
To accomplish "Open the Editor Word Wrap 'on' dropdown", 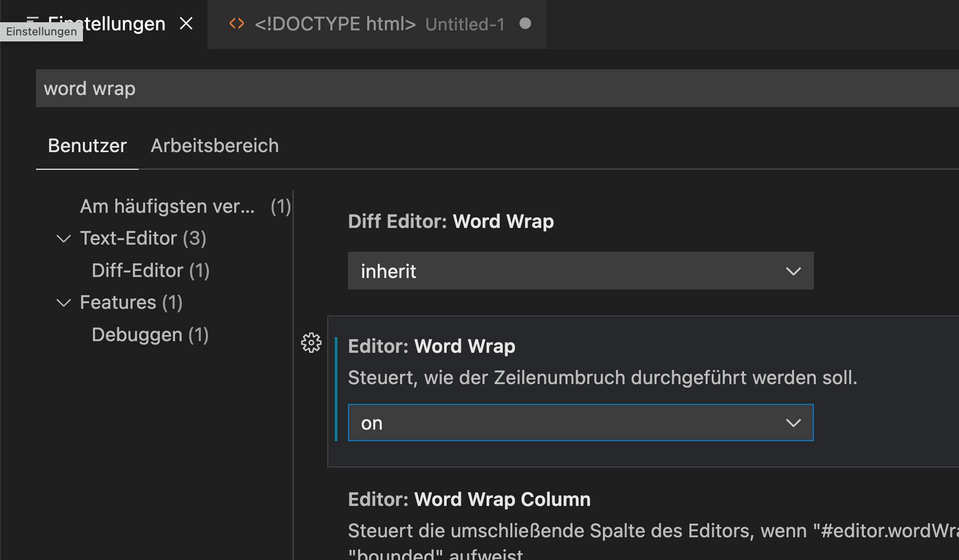I will coord(581,423).
